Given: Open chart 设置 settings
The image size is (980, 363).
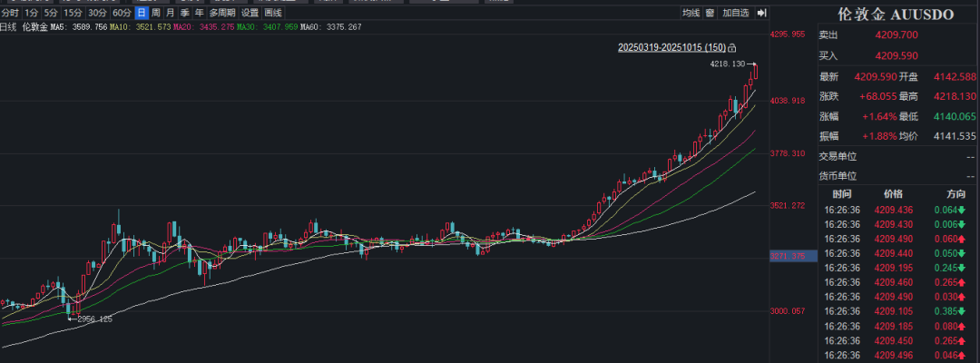Looking at the screenshot, I should pyautogui.click(x=250, y=13).
